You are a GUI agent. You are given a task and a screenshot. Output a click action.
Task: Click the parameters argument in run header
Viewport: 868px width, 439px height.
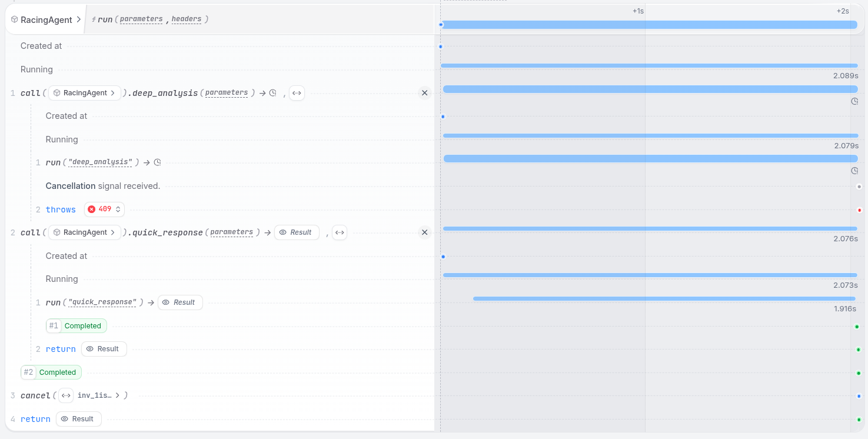[x=141, y=19]
